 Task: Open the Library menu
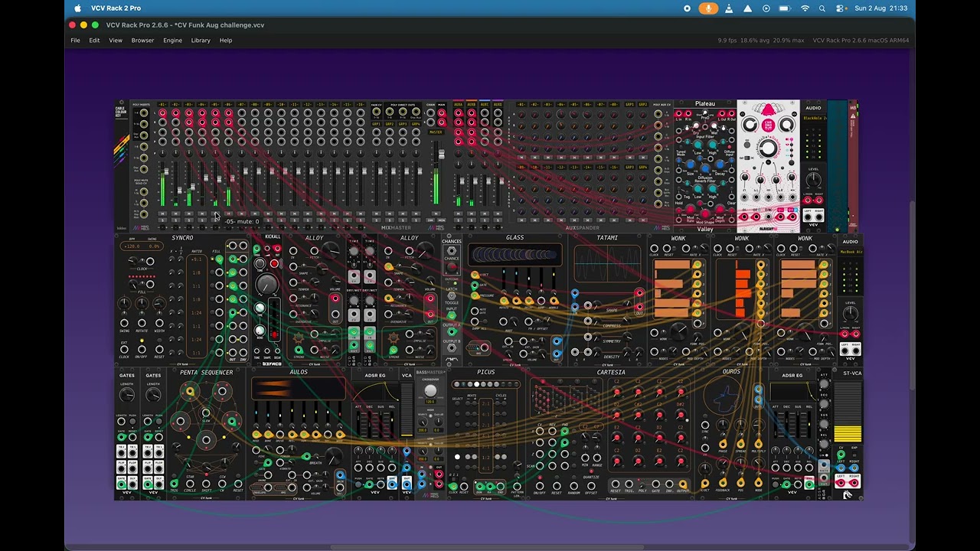coord(201,41)
